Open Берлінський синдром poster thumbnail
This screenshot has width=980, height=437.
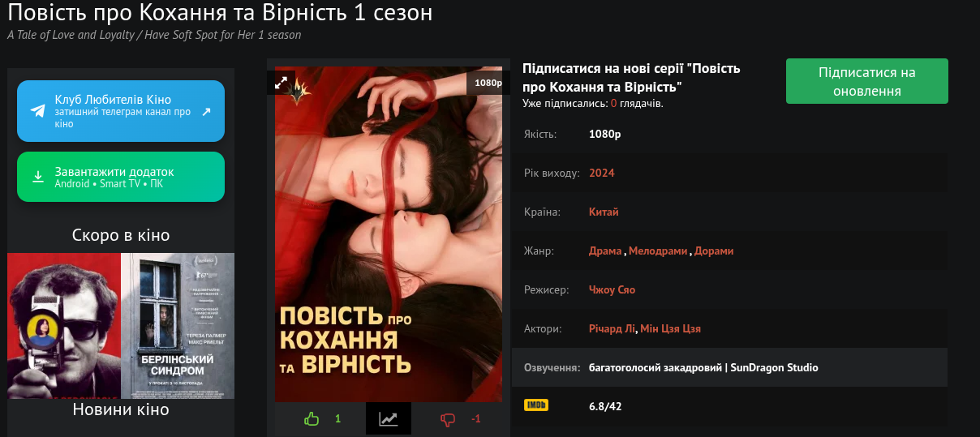tap(178, 326)
